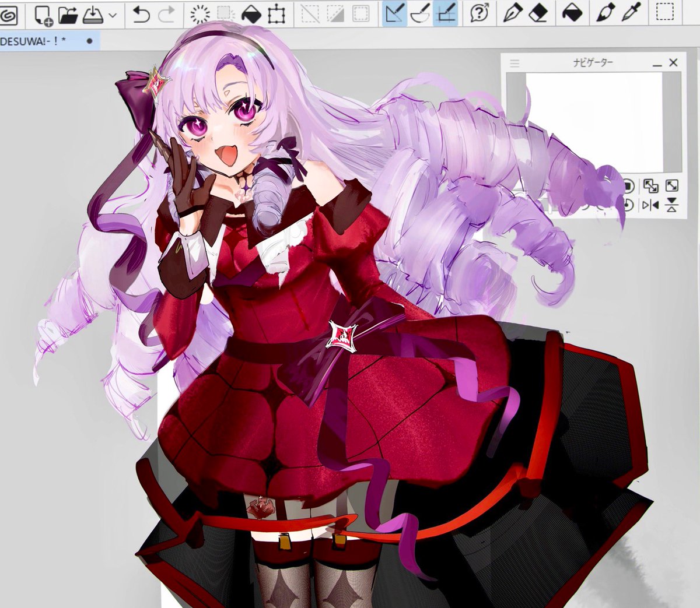Click Clear Outside Selection icon
Screen dimensions: 700x608
point(225,14)
